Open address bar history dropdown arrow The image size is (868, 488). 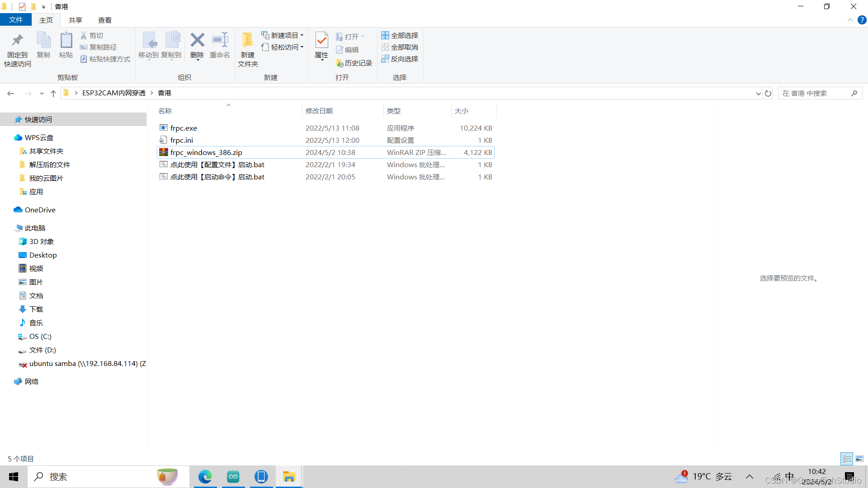tap(758, 94)
